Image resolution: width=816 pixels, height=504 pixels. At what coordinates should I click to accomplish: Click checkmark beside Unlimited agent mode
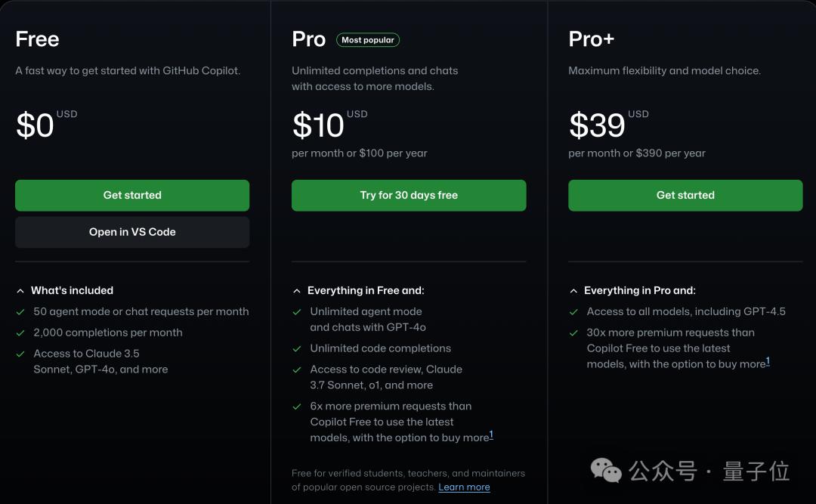[297, 311]
